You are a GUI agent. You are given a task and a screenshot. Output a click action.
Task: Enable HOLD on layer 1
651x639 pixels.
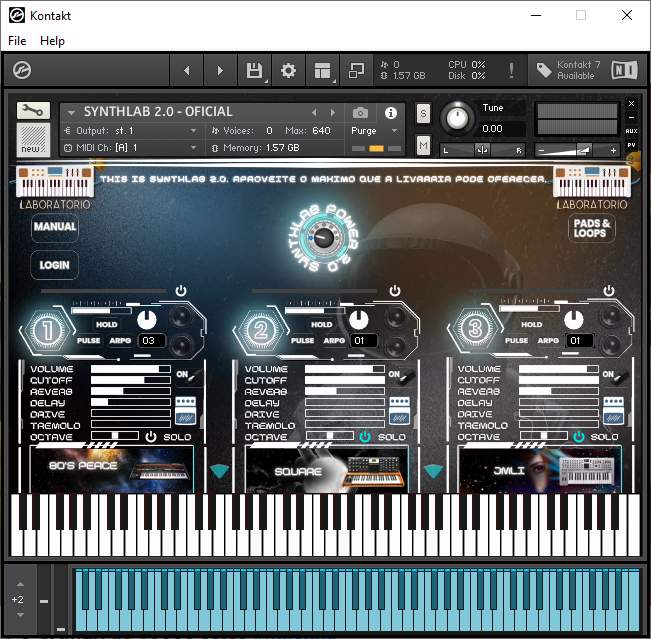point(107,324)
